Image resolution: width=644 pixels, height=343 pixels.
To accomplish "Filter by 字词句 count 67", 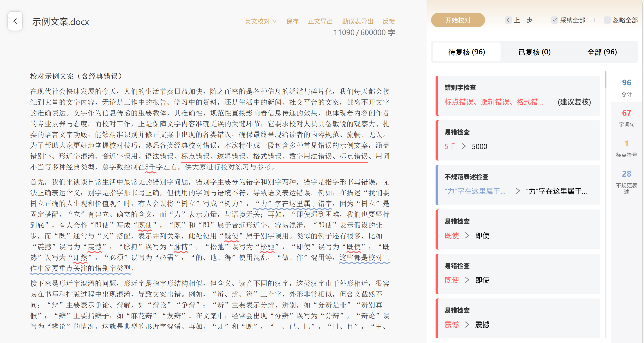I will click(x=626, y=117).
